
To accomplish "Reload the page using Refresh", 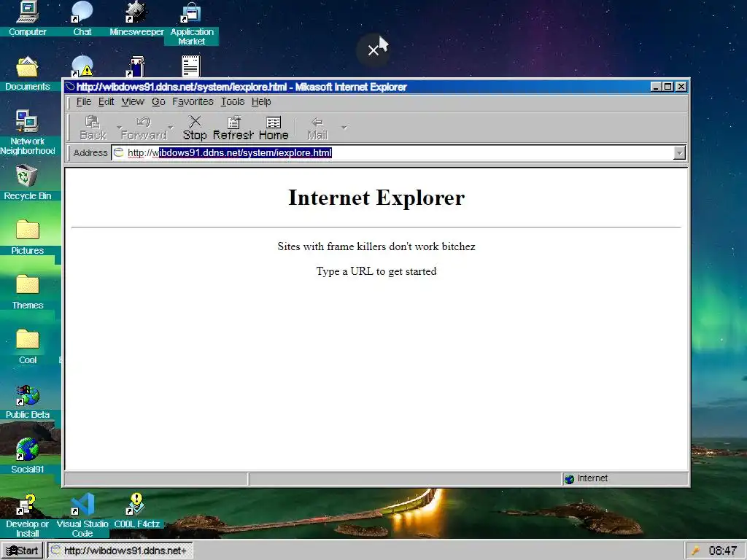I will pyautogui.click(x=233, y=128).
